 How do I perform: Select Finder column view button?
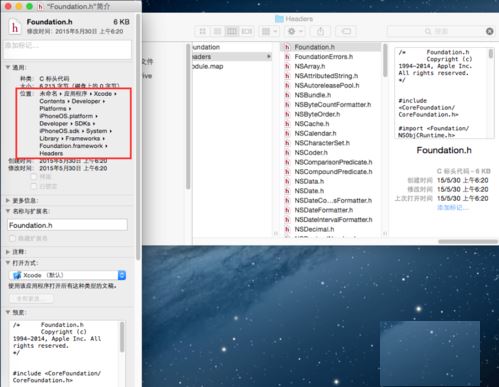point(232,31)
